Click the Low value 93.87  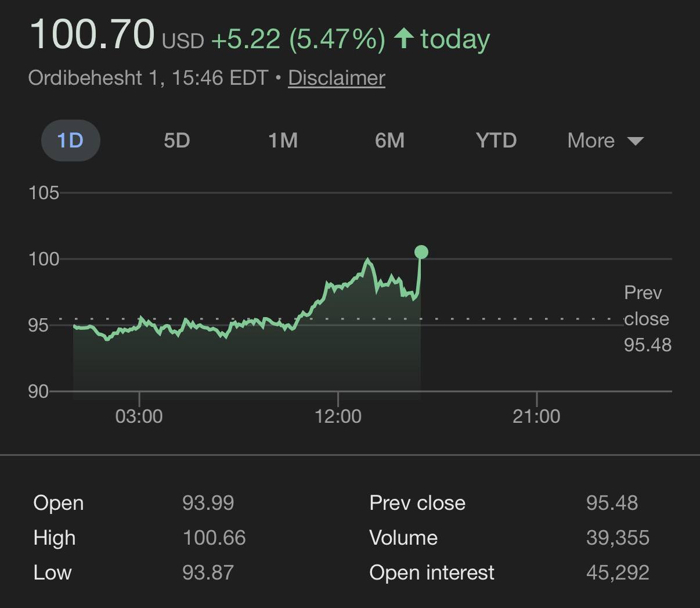click(208, 573)
